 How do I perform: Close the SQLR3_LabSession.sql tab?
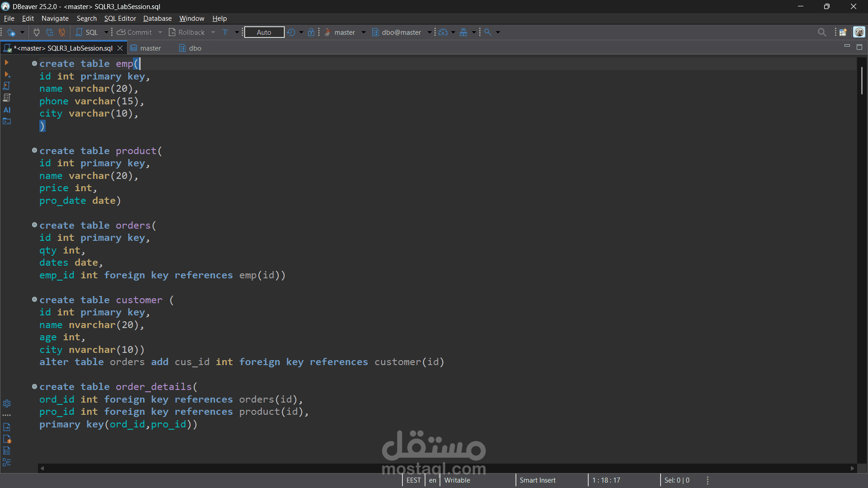tap(120, 48)
